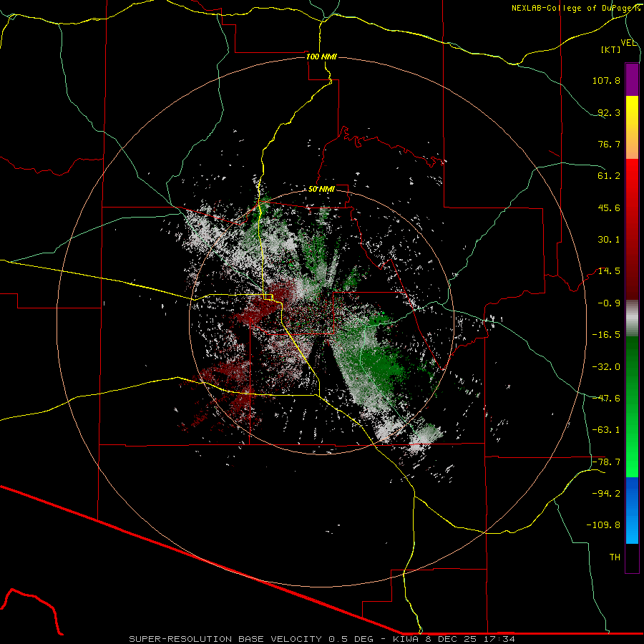Click the red segment of the color bar

click(632, 229)
